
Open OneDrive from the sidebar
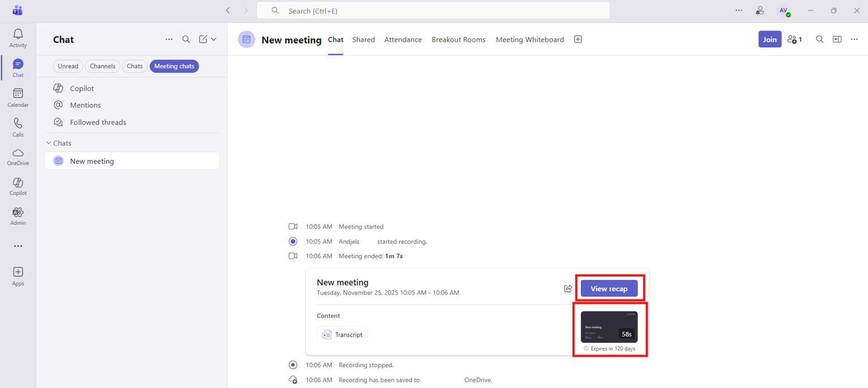18,157
